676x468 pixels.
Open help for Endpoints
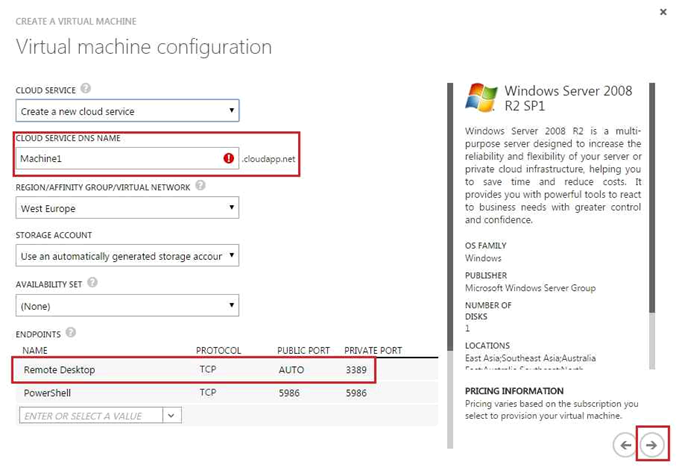click(x=71, y=333)
